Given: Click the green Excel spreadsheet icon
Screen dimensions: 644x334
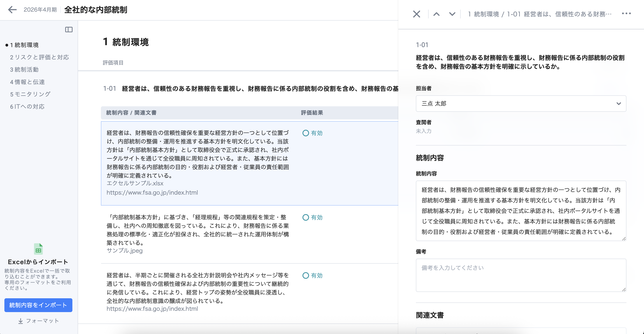Looking at the screenshot, I should click(38, 249).
